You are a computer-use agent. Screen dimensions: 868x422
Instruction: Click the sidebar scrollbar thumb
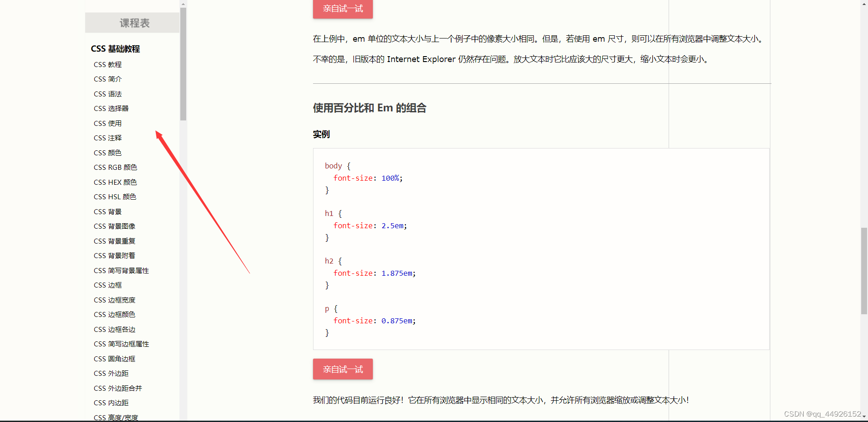(183, 63)
